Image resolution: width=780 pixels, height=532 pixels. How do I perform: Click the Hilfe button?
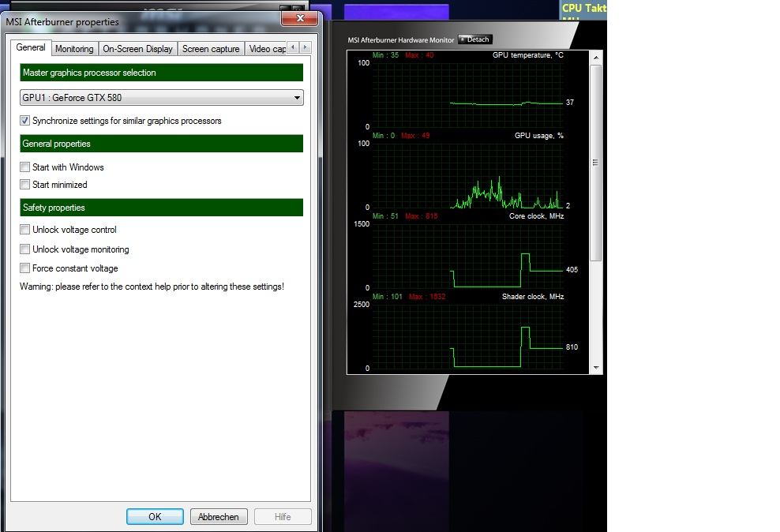[283, 516]
